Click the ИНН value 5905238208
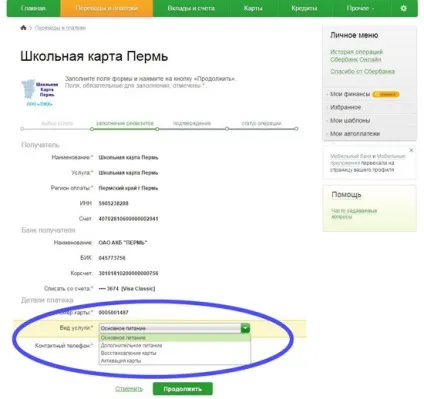The height and width of the screenshot is (399, 424). pos(113,203)
